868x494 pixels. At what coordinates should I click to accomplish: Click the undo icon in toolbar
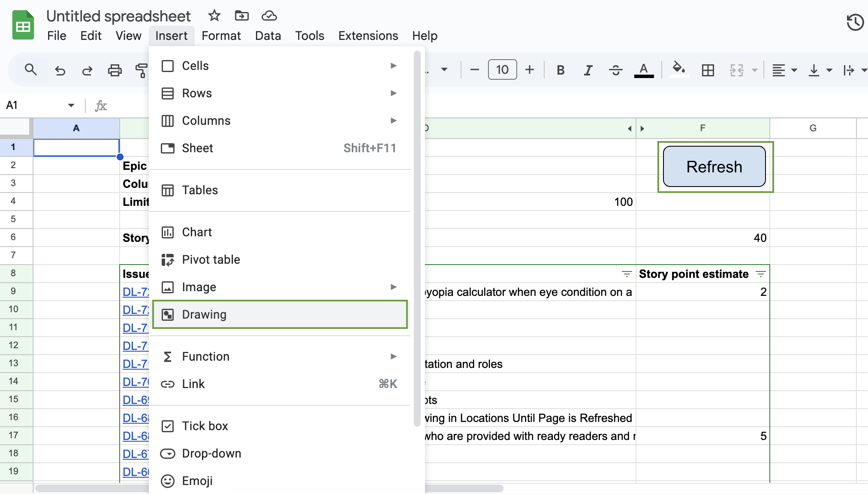point(59,69)
